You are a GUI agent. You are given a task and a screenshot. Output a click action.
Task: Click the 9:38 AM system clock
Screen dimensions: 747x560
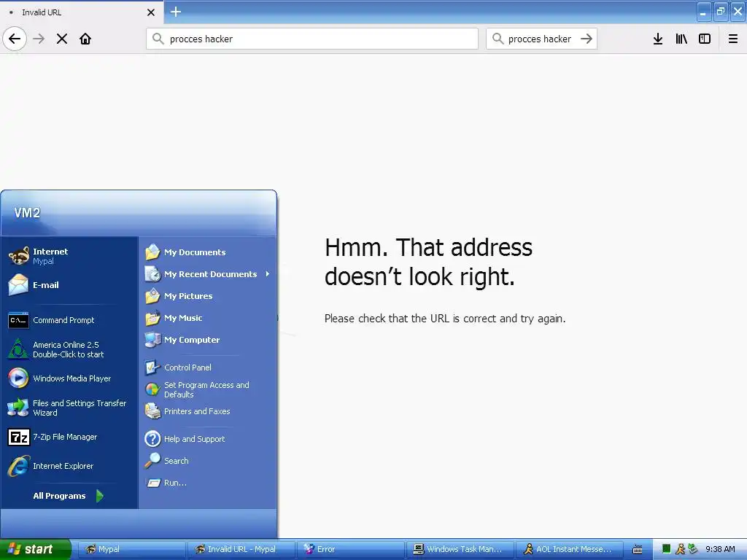point(720,549)
